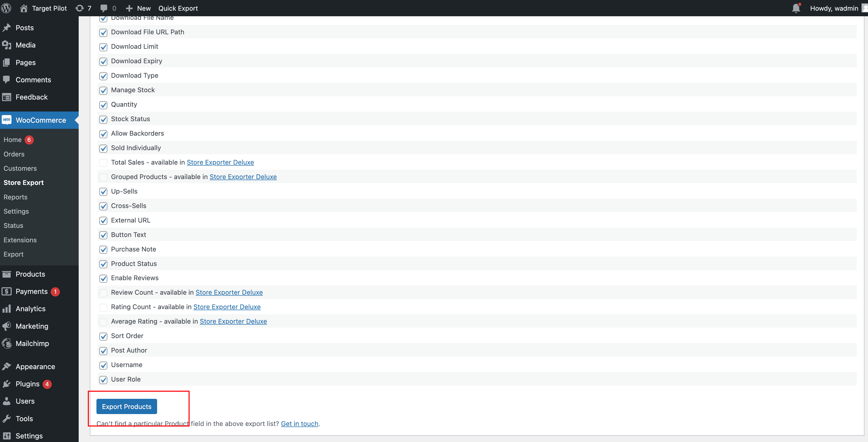Click the Export Products button

(x=126, y=406)
